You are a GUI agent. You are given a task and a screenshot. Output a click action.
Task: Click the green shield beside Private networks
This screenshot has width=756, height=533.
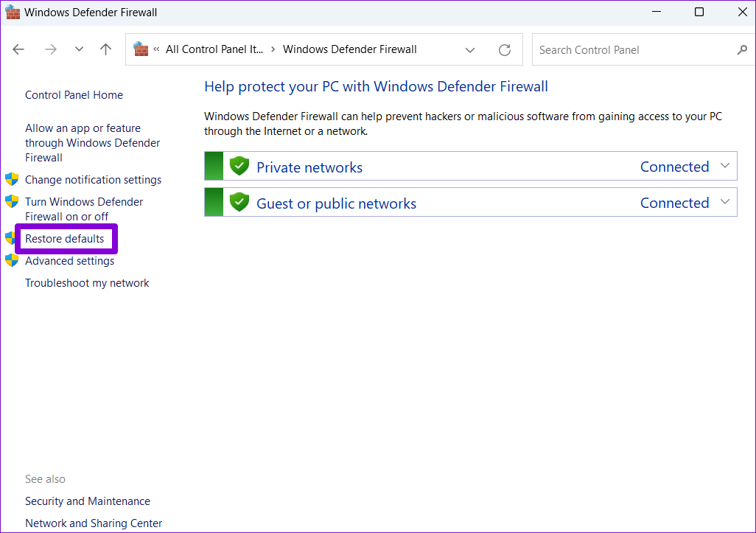pyautogui.click(x=239, y=167)
